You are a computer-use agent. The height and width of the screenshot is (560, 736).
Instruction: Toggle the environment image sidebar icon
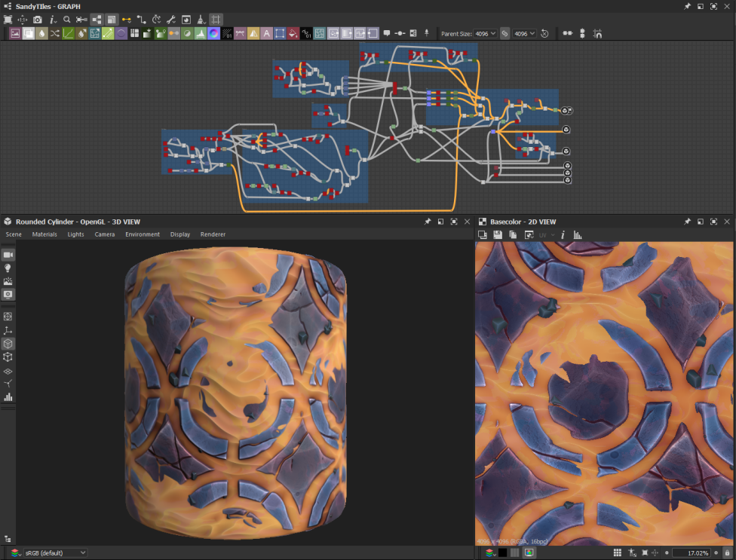coord(8,281)
